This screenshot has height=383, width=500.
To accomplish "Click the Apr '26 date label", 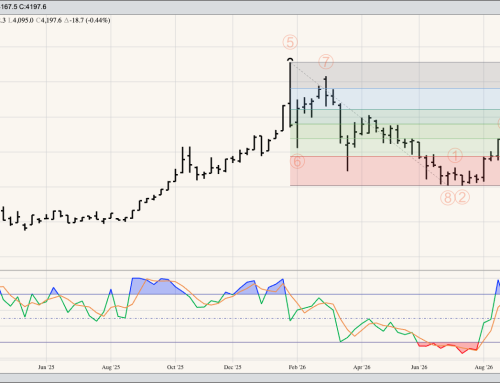I will (362, 367).
